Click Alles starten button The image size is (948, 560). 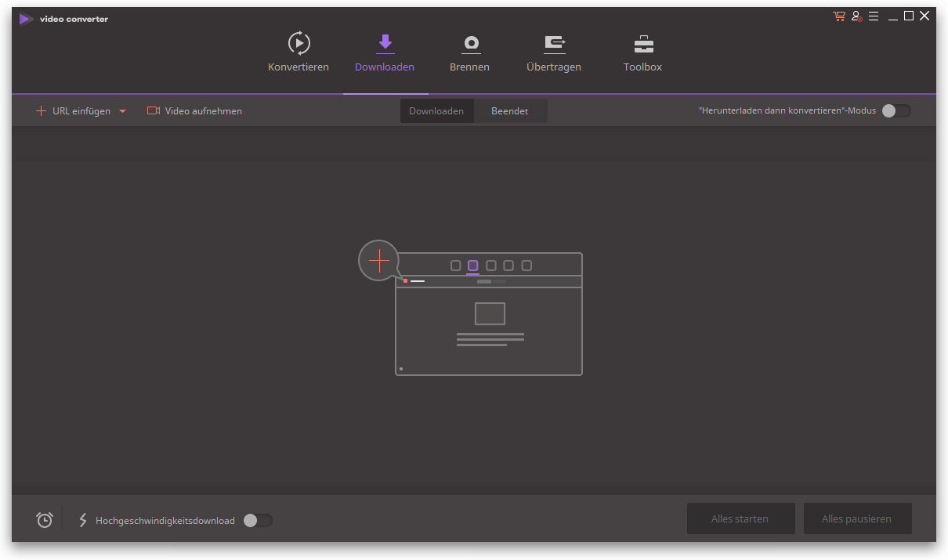tap(740, 518)
